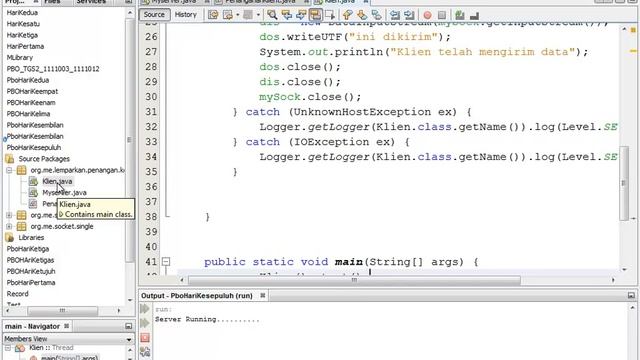Viewport: 640px width, 360px height.
Task: Click back navigation icon in editor toolbar
Action: point(228,15)
